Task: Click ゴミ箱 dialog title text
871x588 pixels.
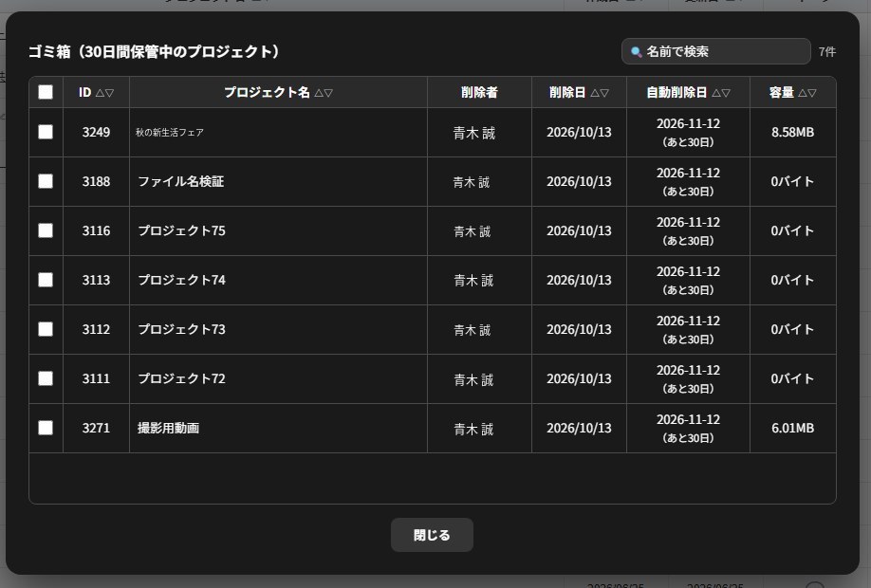Action: tap(155, 51)
